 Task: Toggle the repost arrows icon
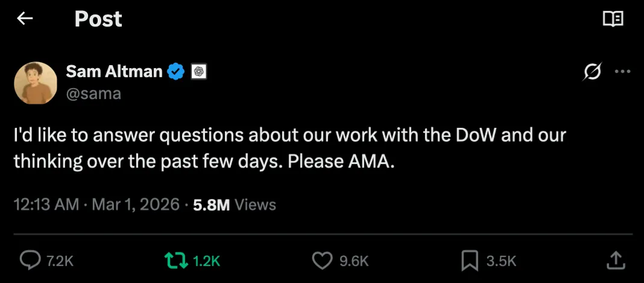176,261
